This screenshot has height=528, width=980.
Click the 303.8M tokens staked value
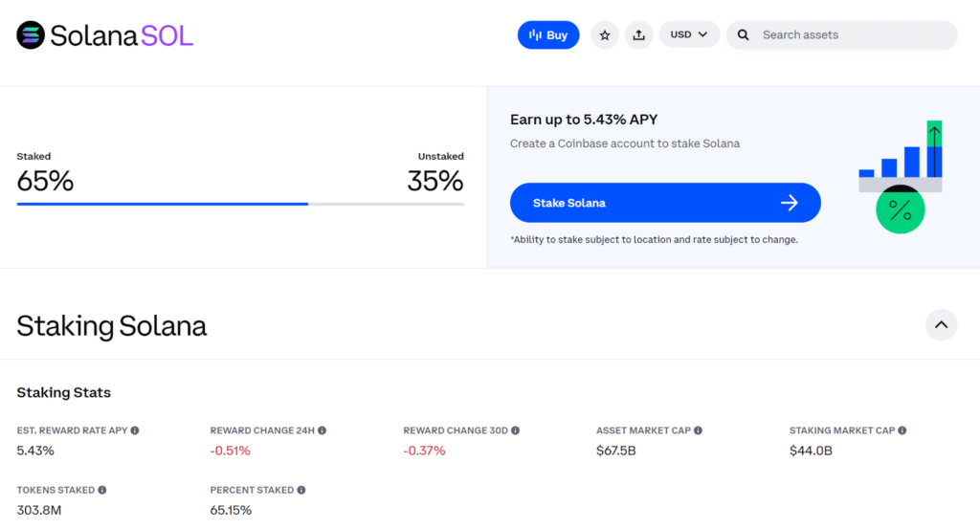[x=39, y=510]
